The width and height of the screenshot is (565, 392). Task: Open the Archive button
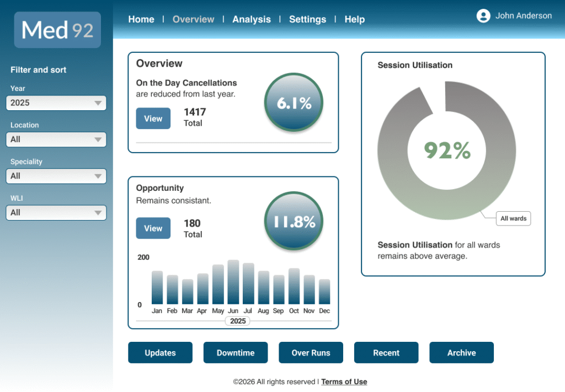pyautogui.click(x=461, y=353)
